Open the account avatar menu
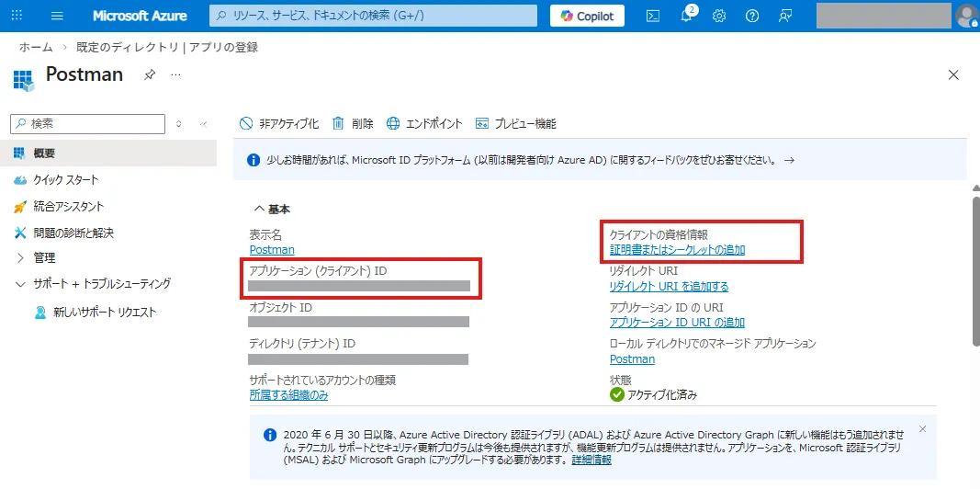The image size is (980, 489). 967,16
